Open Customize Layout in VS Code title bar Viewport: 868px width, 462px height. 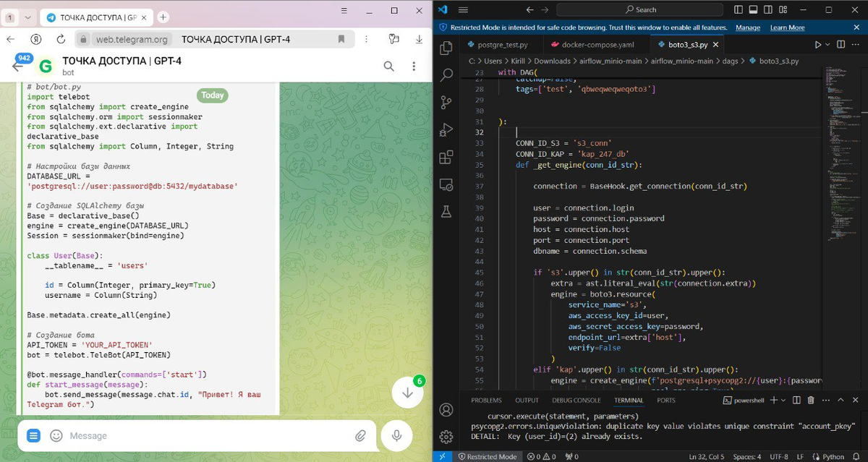coord(783,9)
